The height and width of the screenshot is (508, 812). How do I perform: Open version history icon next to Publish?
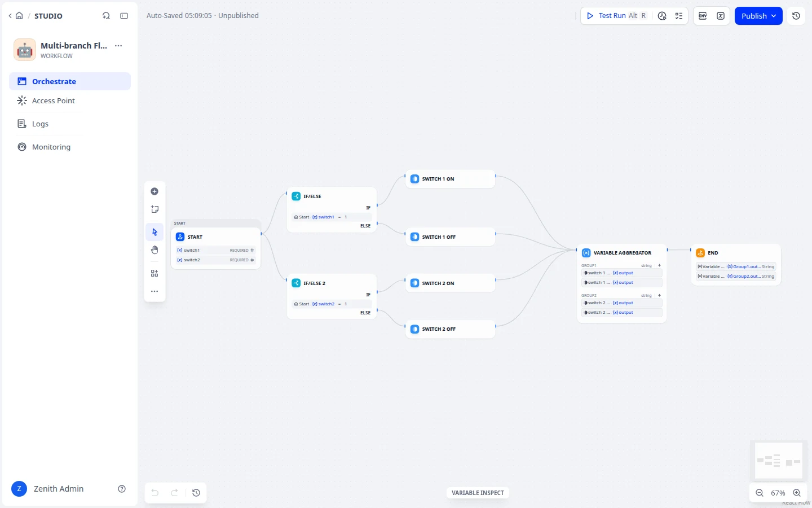point(796,16)
